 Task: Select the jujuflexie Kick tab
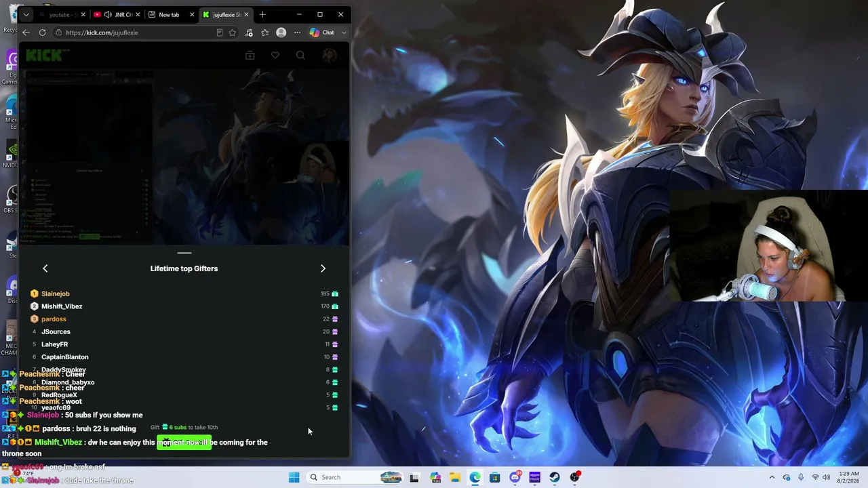coord(226,14)
